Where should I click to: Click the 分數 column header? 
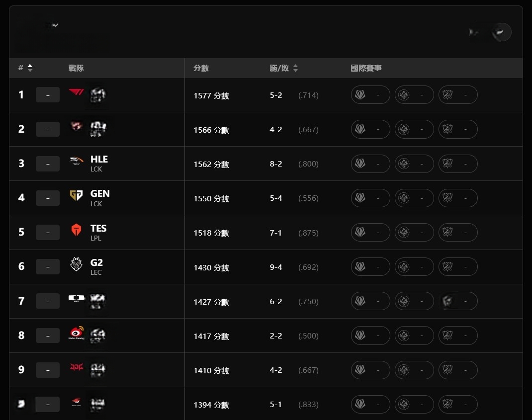201,68
